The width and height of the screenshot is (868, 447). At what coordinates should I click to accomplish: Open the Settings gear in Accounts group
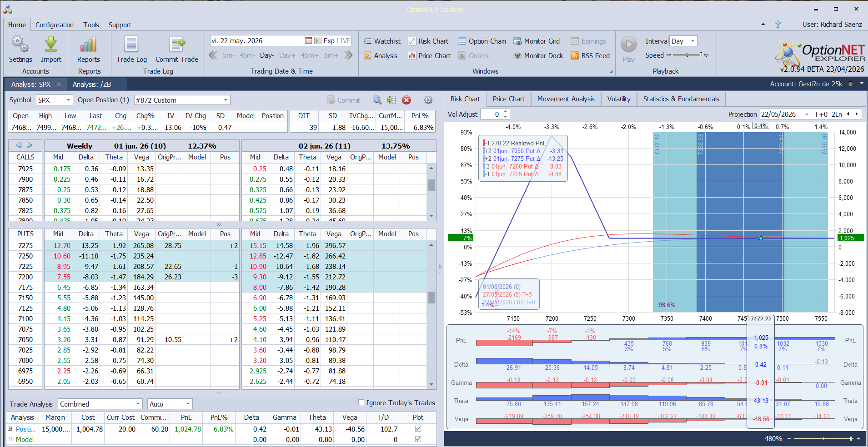[20, 44]
